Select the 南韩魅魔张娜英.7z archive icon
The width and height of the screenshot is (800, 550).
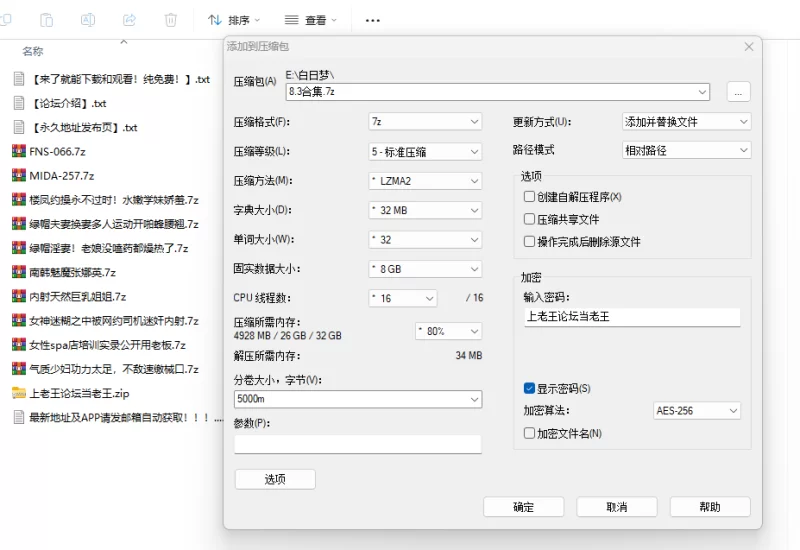pos(19,272)
